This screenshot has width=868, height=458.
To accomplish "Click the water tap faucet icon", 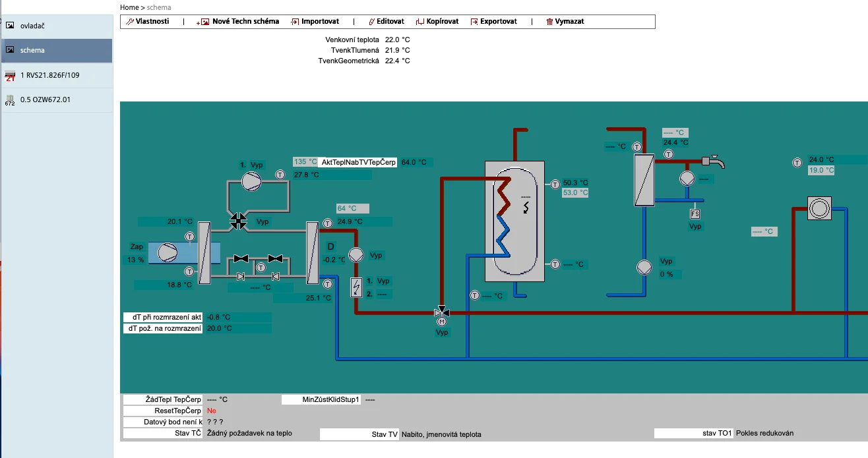I will 713,161.
